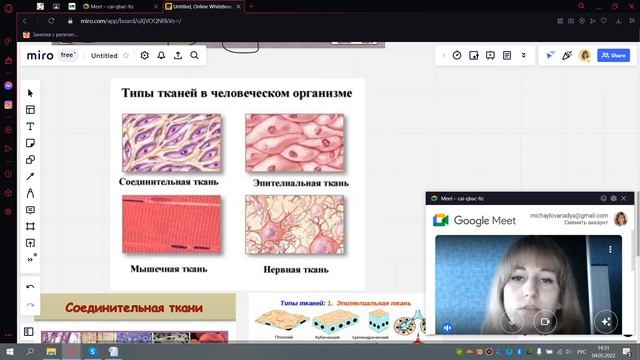Select the Sticky note tool
The image size is (640, 360).
coord(30,143)
